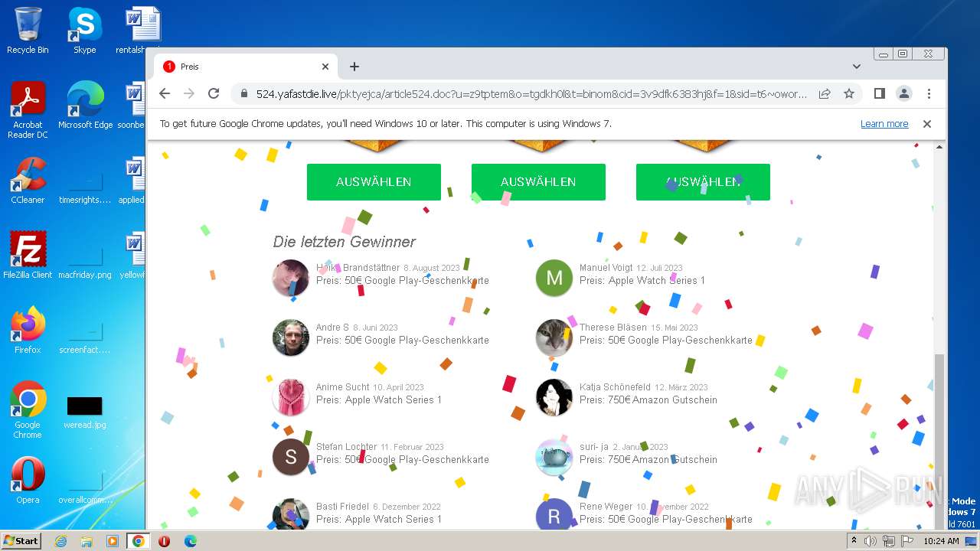This screenshot has width=980, height=551.
Task: Open the weread.jpg desktop file
Action: coord(84,412)
